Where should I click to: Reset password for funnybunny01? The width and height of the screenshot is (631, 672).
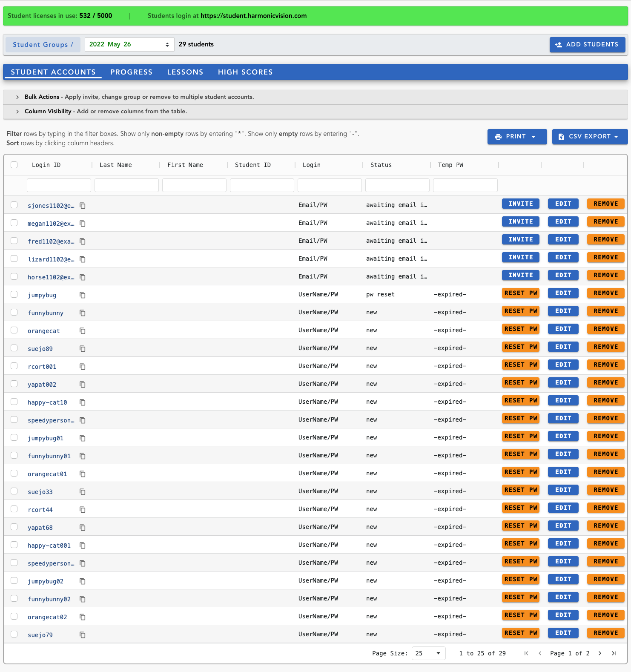pyautogui.click(x=520, y=454)
